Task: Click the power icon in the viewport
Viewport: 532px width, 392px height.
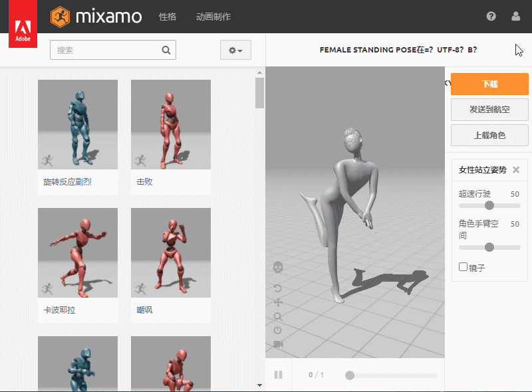Action: point(277,330)
